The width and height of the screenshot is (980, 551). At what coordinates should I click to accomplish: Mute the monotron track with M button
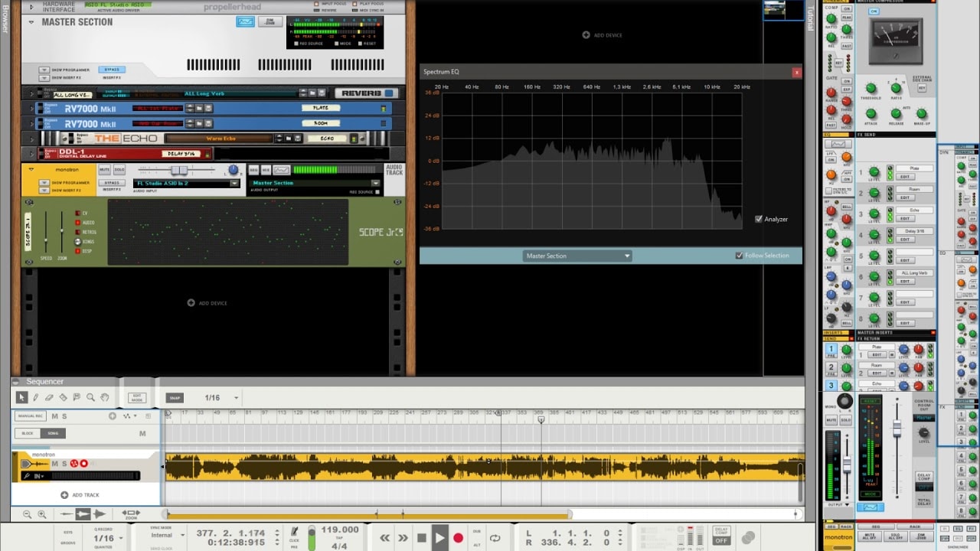coord(54,464)
